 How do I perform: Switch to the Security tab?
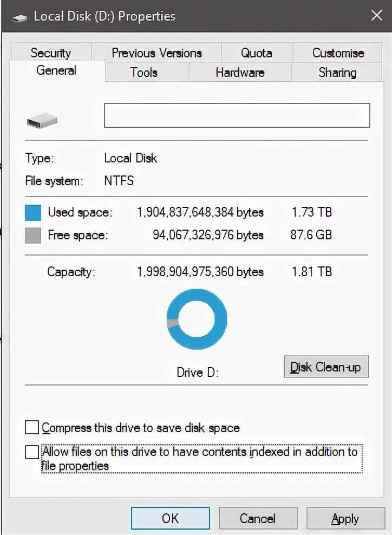(51, 53)
